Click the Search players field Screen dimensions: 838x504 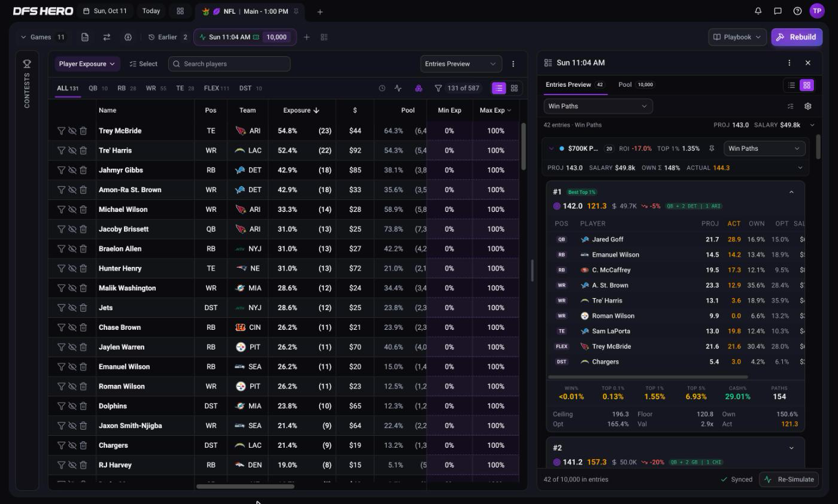(x=229, y=63)
